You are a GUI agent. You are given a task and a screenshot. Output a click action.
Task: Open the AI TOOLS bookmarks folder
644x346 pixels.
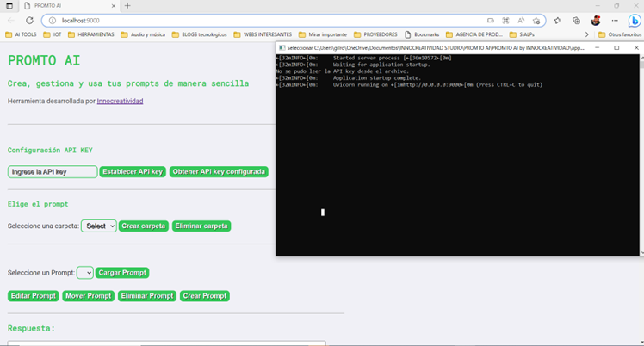(x=22, y=34)
